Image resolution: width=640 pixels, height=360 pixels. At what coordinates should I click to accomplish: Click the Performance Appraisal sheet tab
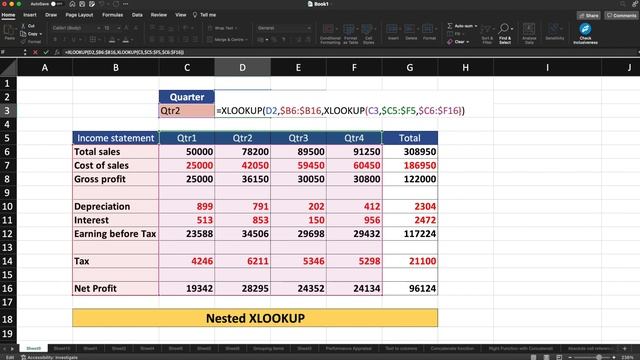[x=348, y=349]
